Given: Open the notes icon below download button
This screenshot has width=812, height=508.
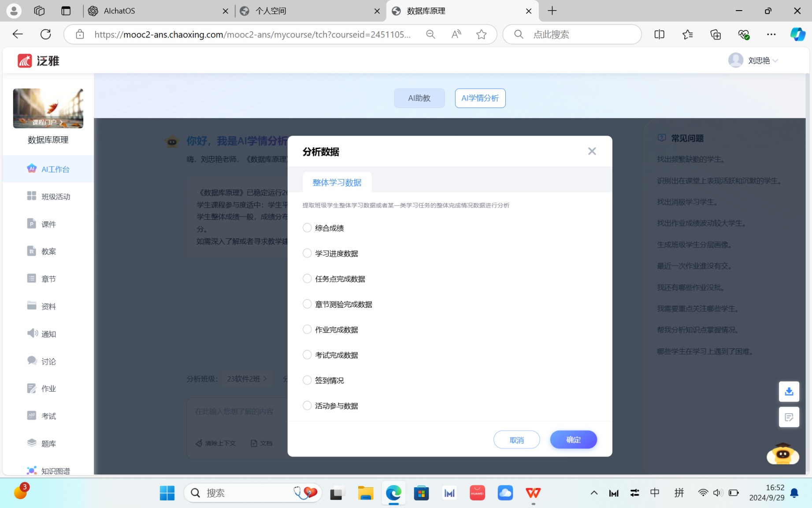Looking at the screenshot, I should (x=789, y=417).
